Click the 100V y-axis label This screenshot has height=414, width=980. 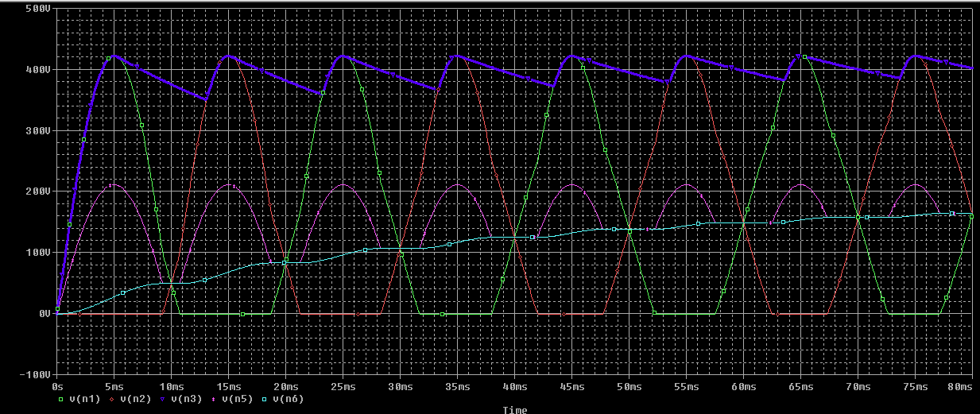pos(40,253)
